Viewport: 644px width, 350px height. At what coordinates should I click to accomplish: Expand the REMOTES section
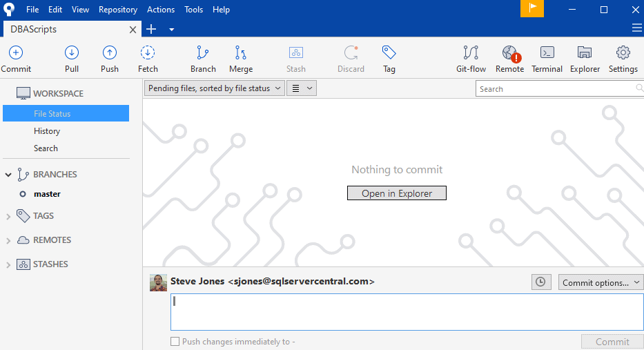8,240
